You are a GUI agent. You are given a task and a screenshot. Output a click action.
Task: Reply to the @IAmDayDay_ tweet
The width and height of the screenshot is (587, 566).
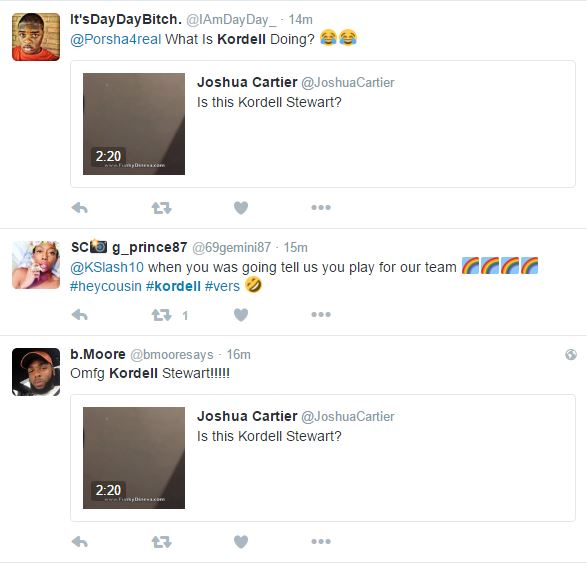(x=80, y=208)
